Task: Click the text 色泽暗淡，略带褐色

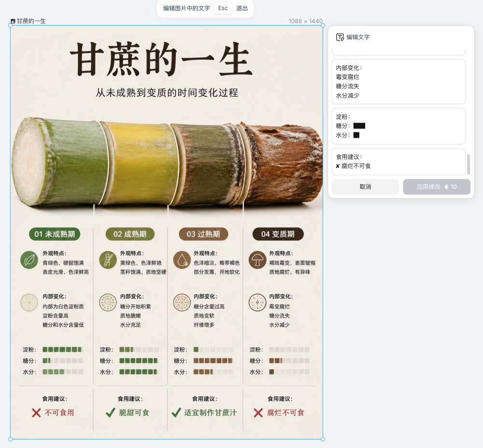Action: click(216, 263)
